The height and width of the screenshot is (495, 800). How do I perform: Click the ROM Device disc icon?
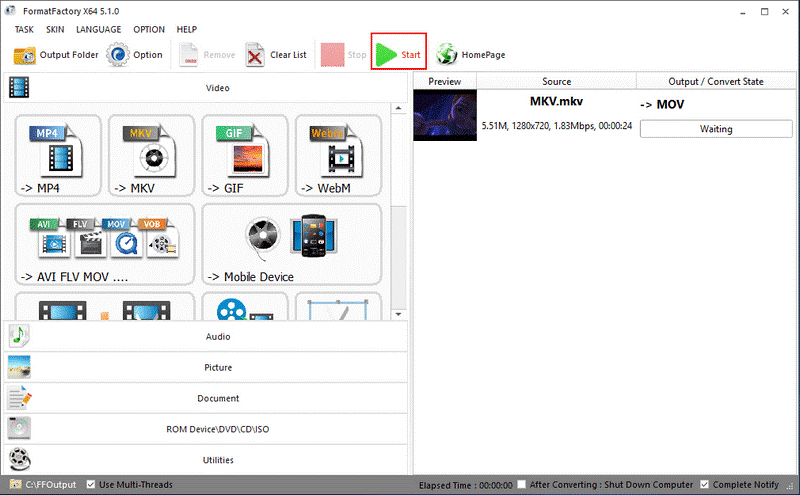[19, 428]
